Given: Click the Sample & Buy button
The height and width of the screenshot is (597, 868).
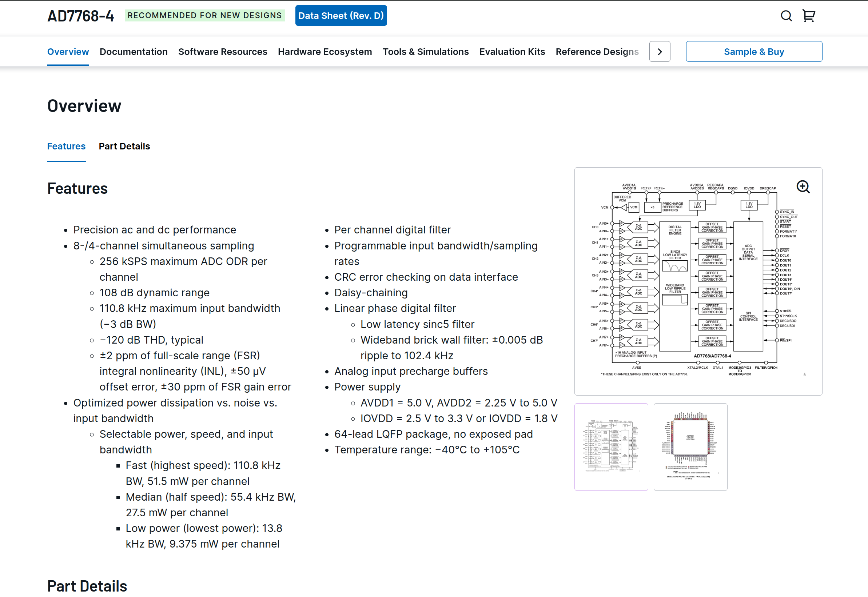Looking at the screenshot, I should point(753,52).
